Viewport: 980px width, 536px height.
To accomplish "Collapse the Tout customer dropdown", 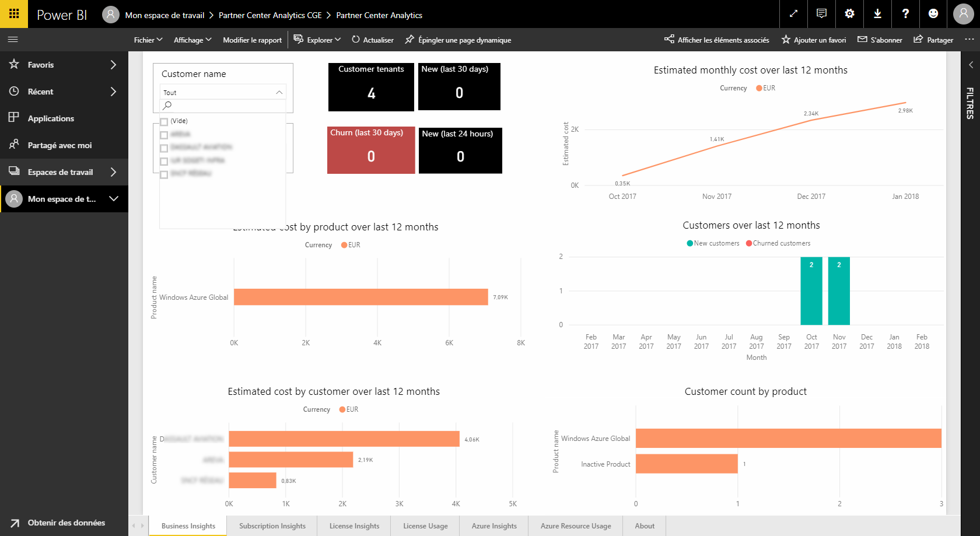I will (x=279, y=92).
